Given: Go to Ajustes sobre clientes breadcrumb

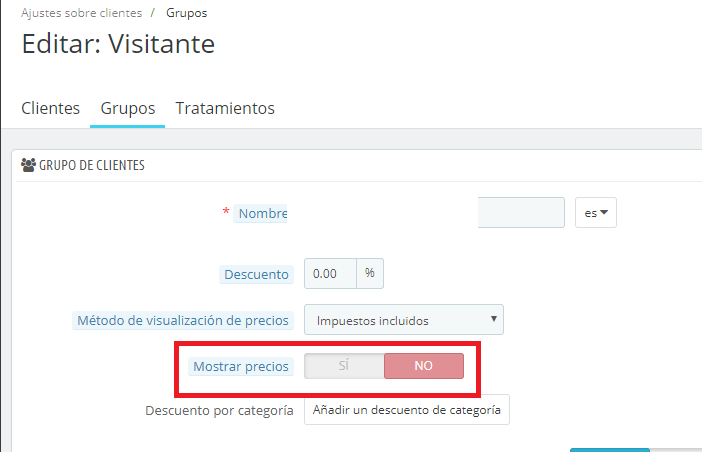Looking at the screenshot, I should (81, 13).
